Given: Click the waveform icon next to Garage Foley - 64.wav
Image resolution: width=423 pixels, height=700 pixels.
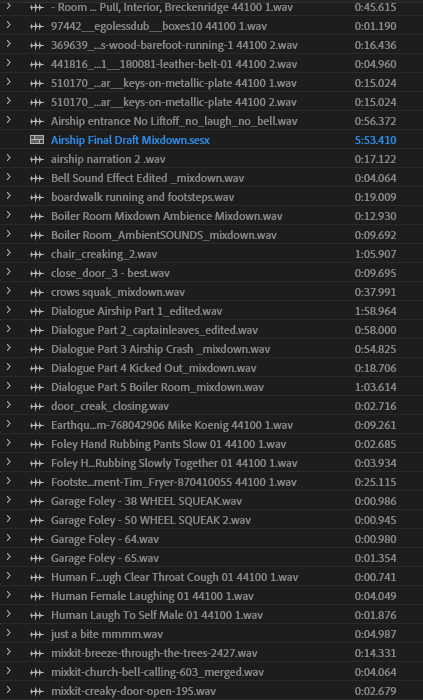Looking at the screenshot, I should [x=37, y=539].
